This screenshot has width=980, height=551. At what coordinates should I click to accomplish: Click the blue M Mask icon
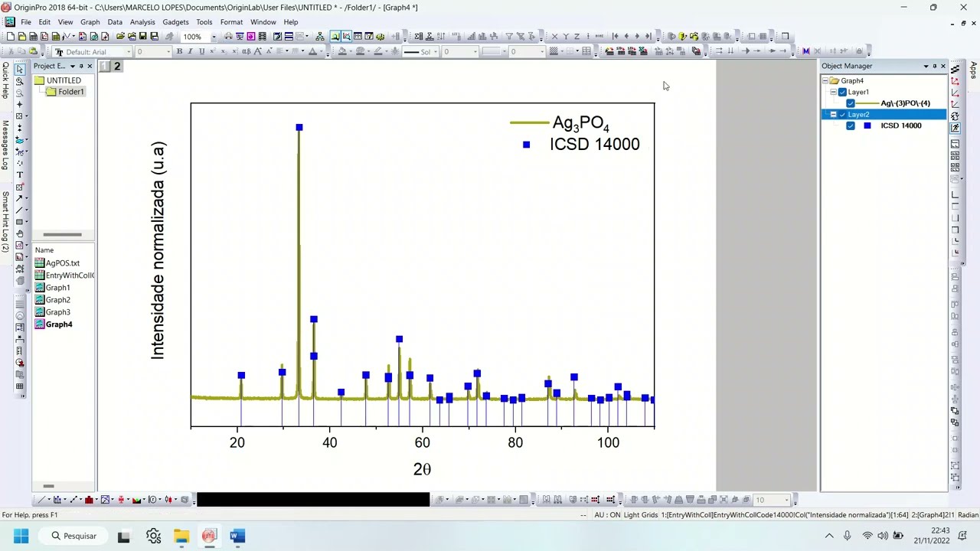(x=805, y=51)
